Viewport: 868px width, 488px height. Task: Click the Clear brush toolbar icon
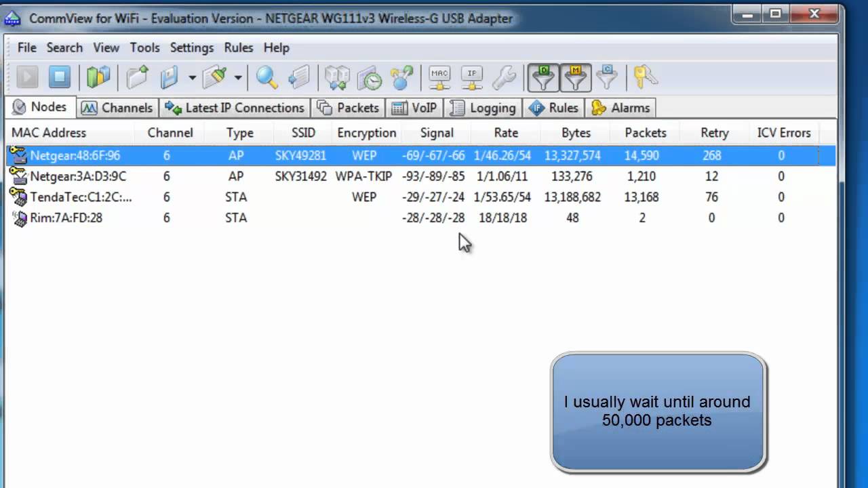point(215,77)
